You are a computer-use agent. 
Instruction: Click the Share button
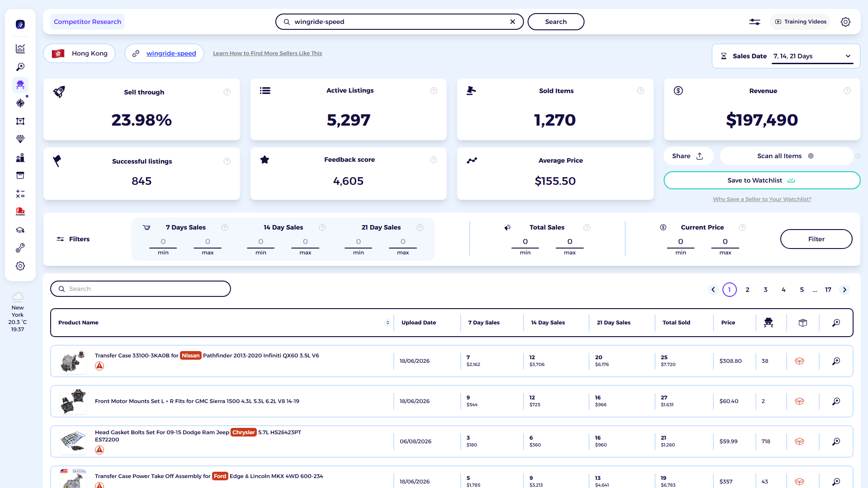coord(688,156)
